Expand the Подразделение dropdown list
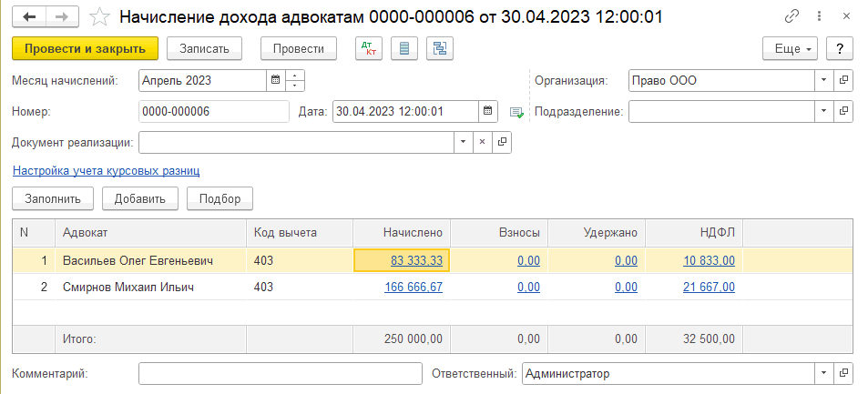 (823, 111)
